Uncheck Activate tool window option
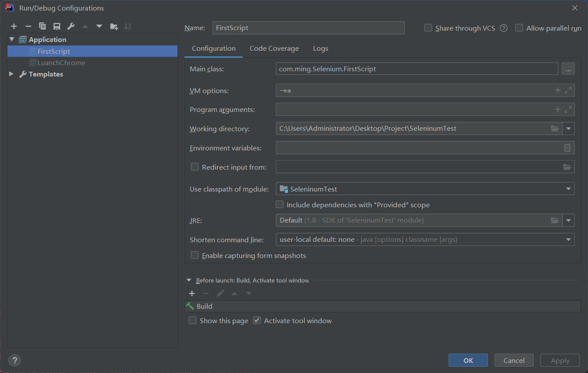This screenshot has width=588, height=373. (x=257, y=321)
